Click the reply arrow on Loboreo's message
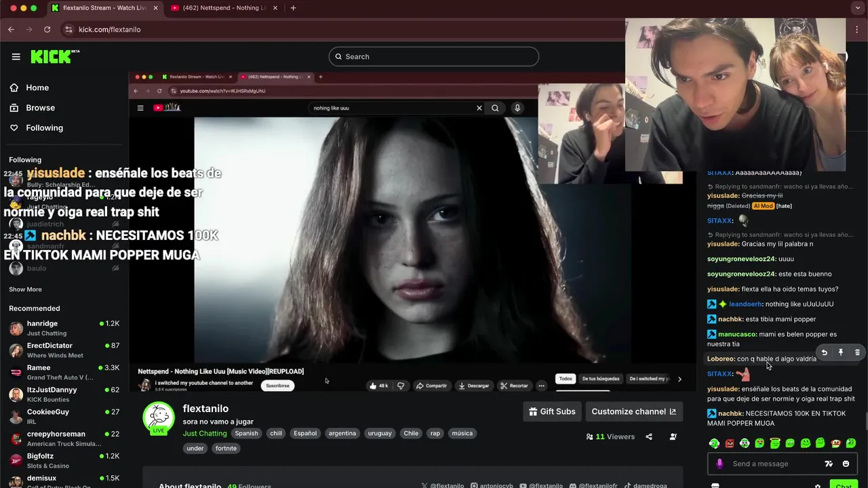 pyautogui.click(x=824, y=352)
